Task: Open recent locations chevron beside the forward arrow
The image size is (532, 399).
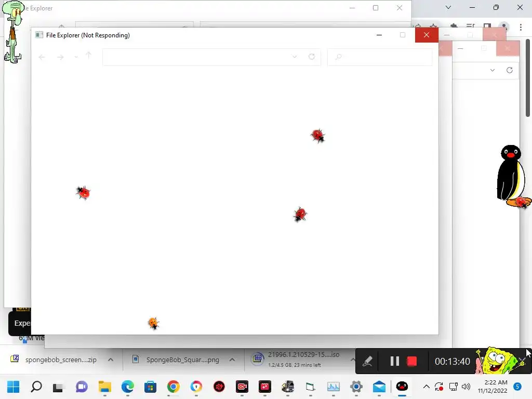Action: 76,57
